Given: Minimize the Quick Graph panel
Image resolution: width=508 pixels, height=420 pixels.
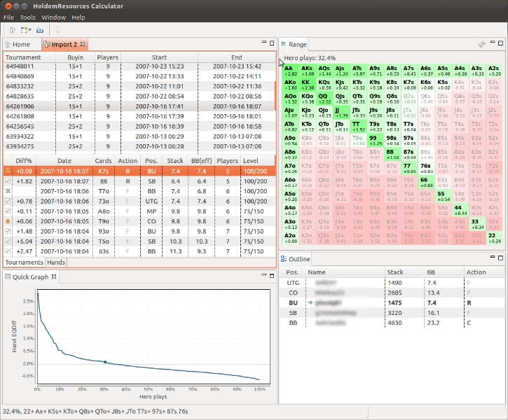Looking at the screenshot, I should [263, 275].
